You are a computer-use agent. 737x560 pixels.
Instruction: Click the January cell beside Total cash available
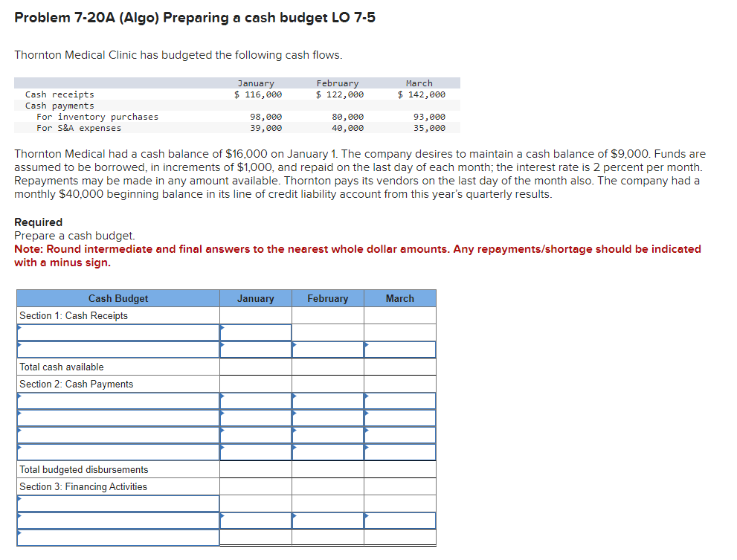(256, 367)
